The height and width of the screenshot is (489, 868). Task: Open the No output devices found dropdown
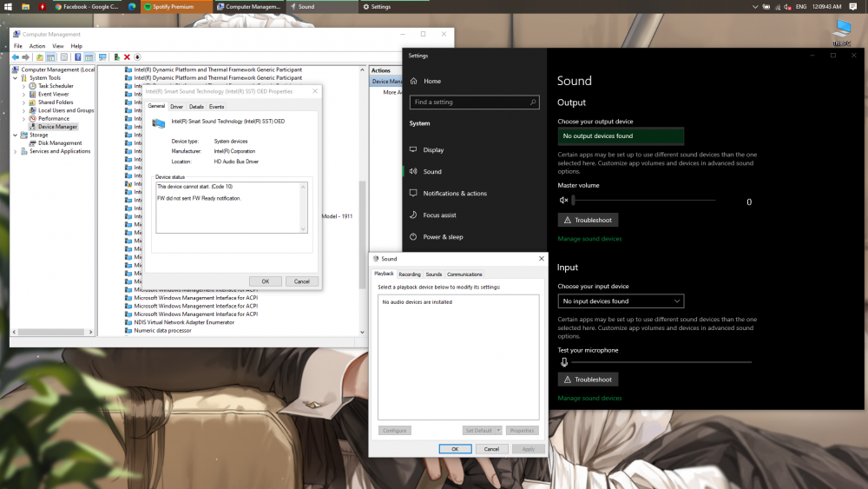pyautogui.click(x=621, y=135)
